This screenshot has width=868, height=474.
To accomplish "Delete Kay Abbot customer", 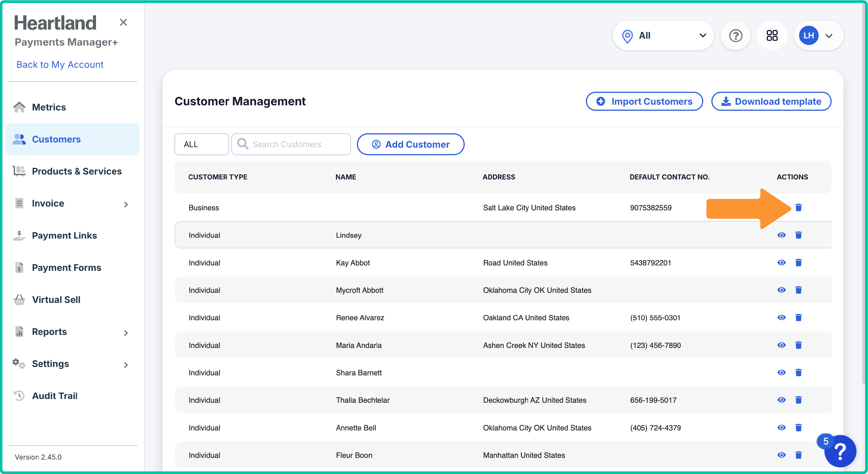I will [798, 263].
